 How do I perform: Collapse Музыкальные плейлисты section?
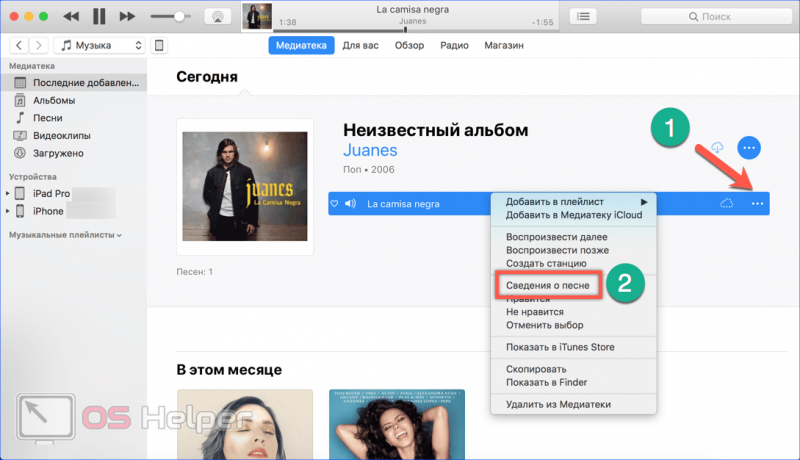65,235
